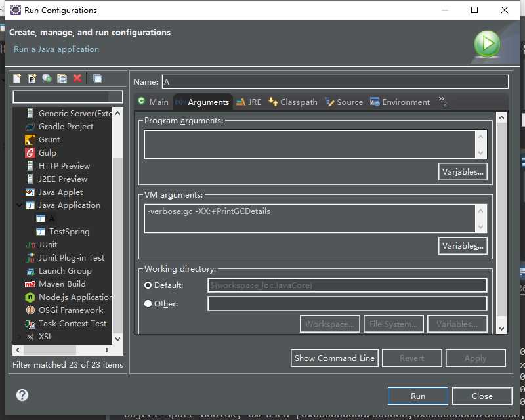This screenshot has height=420, width=525.
Task: Click the Duplicate launch configuration icon
Action: [x=62, y=78]
